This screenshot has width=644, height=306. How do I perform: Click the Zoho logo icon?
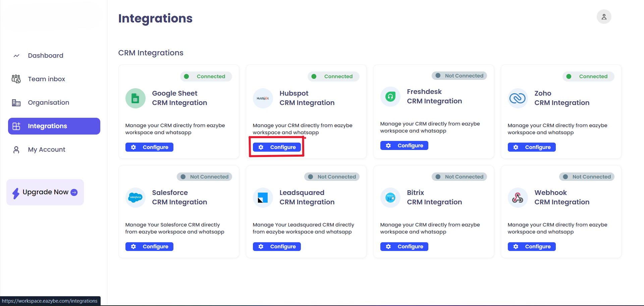pos(518,98)
